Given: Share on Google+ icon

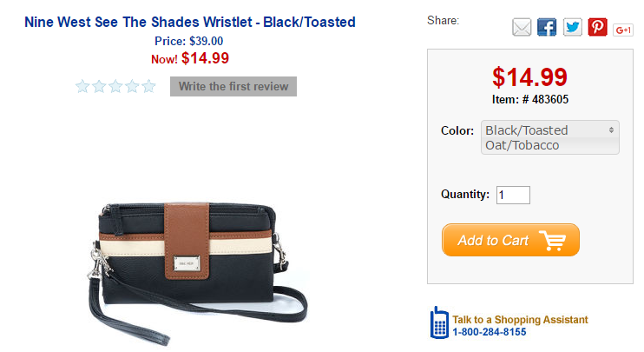Looking at the screenshot, I should (x=623, y=29).
